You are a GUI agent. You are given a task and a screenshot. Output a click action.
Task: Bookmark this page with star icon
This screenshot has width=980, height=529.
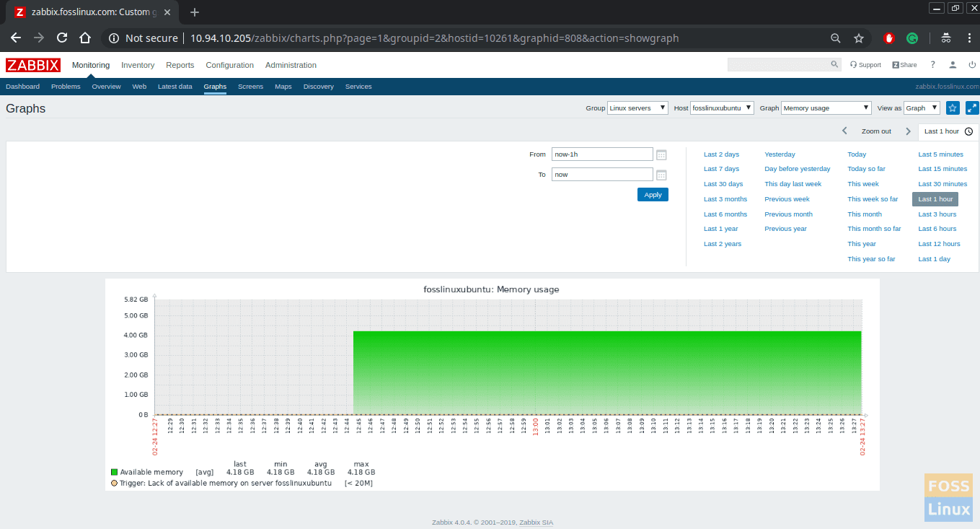tap(859, 38)
